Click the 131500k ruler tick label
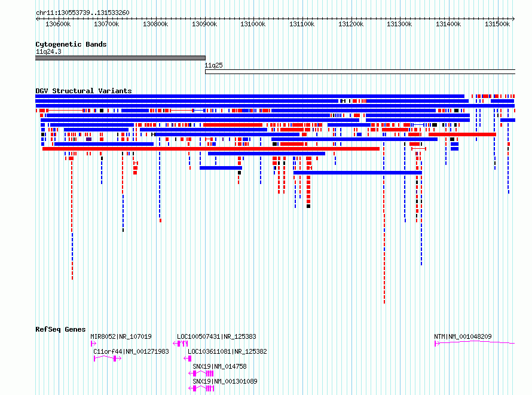 point(497,25)
